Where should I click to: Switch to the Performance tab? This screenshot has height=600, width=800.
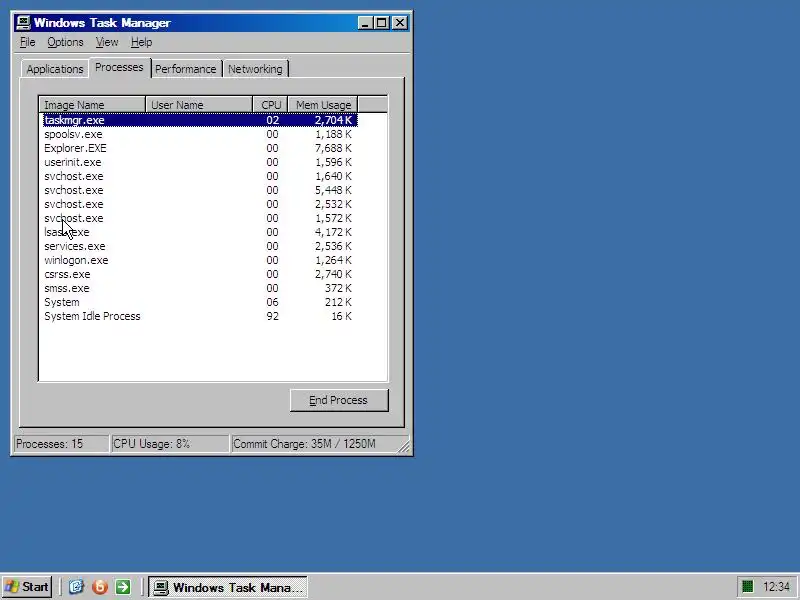click(x=186, y=69)
